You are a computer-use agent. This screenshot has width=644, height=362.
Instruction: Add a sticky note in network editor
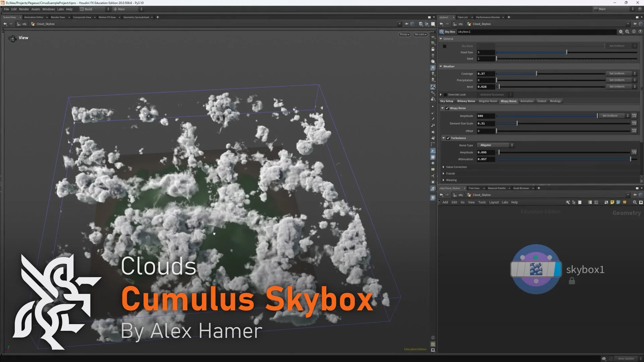[612, 202]
